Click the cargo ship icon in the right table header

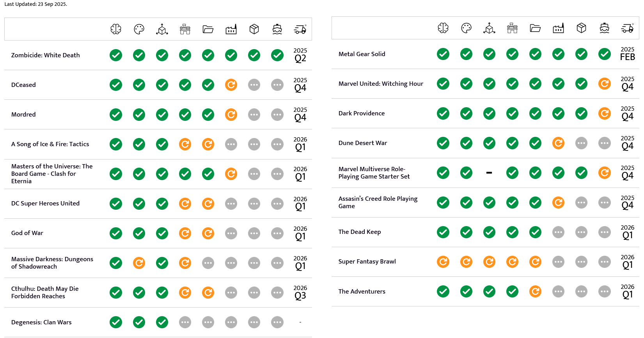pos(604,28)
